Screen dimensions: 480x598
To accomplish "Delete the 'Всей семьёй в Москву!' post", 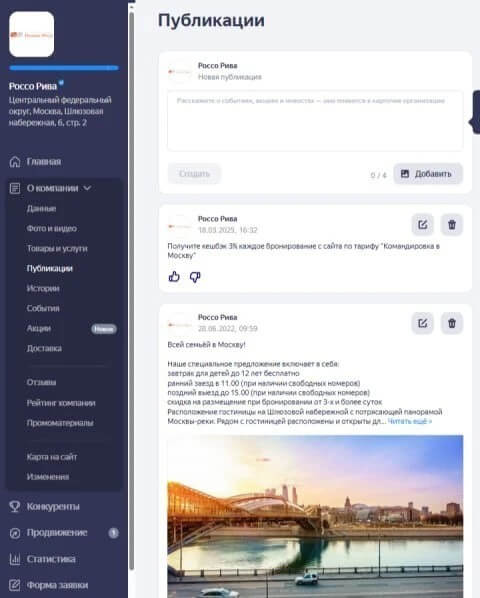I will (452, 323).
